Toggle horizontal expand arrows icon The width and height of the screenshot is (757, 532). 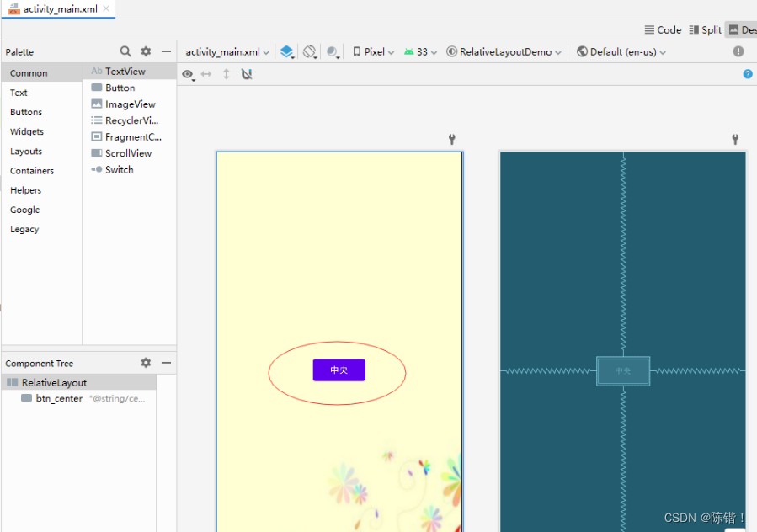point(206,74)
